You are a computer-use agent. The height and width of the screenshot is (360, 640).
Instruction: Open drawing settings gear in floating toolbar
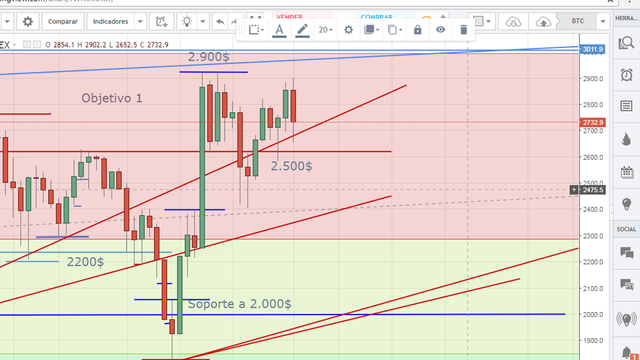[x=348, y=30]
